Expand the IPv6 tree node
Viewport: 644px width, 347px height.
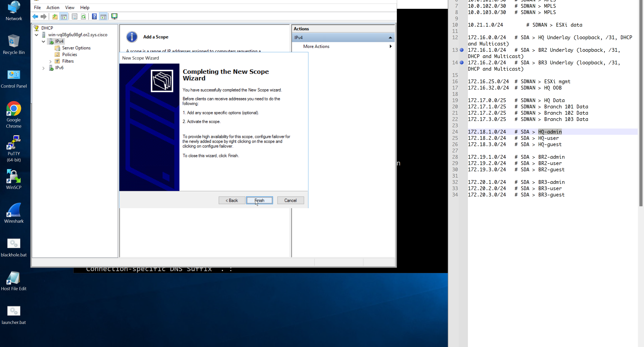[x=43, y=68]
